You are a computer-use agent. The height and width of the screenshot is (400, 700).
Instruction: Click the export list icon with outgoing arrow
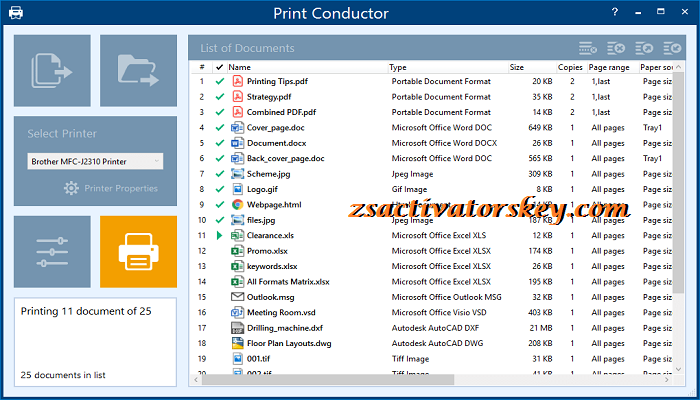coord(644,48)
